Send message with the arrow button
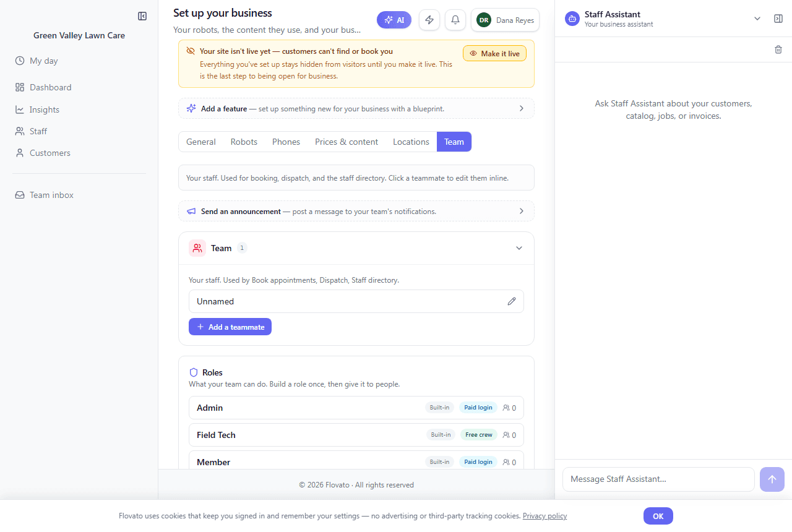The image size is (792, 532). point(772,479)
